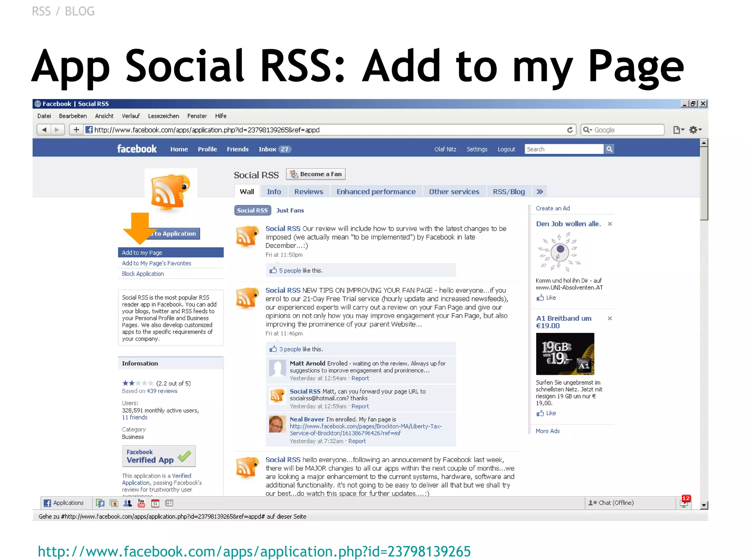747x560 pixels.
Task: Expand more tabs with double chevron
Action: (x=540, y=192)
